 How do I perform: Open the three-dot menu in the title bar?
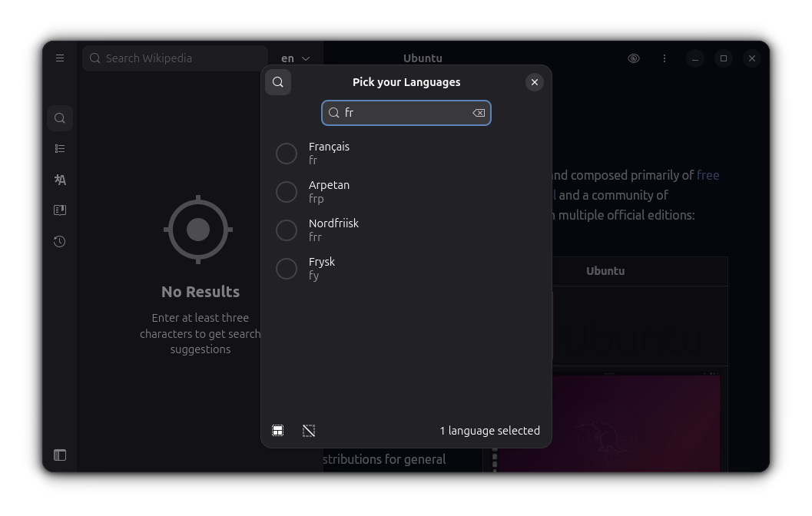[664, 58]
